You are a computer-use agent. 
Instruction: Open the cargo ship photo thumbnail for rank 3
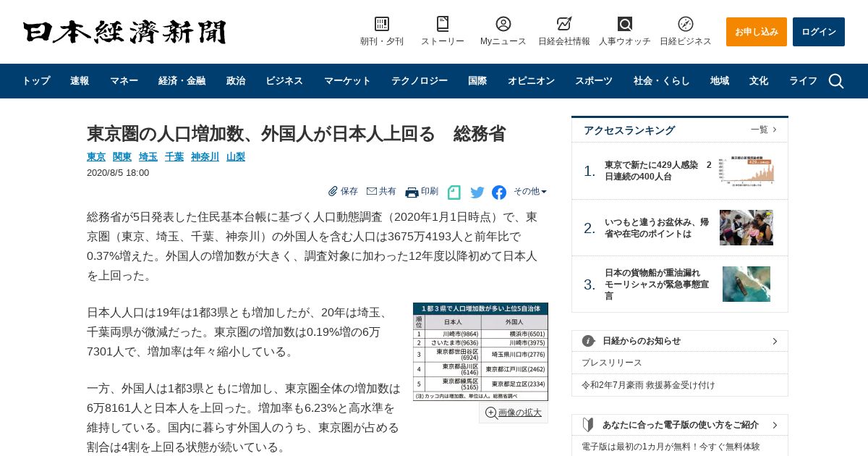(x=746, y=284)
